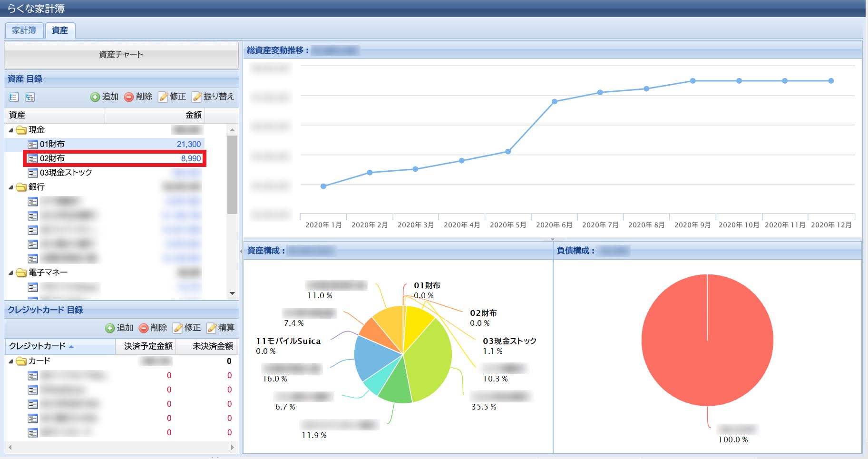
Task: Click the 未決済金額 column header
Action: click(206, 346)
